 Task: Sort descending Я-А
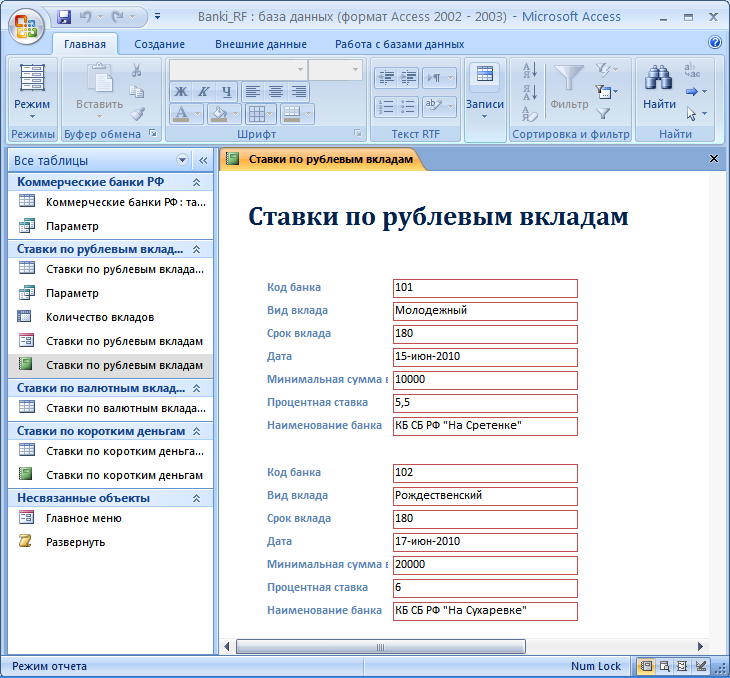(x=530, y=92)
